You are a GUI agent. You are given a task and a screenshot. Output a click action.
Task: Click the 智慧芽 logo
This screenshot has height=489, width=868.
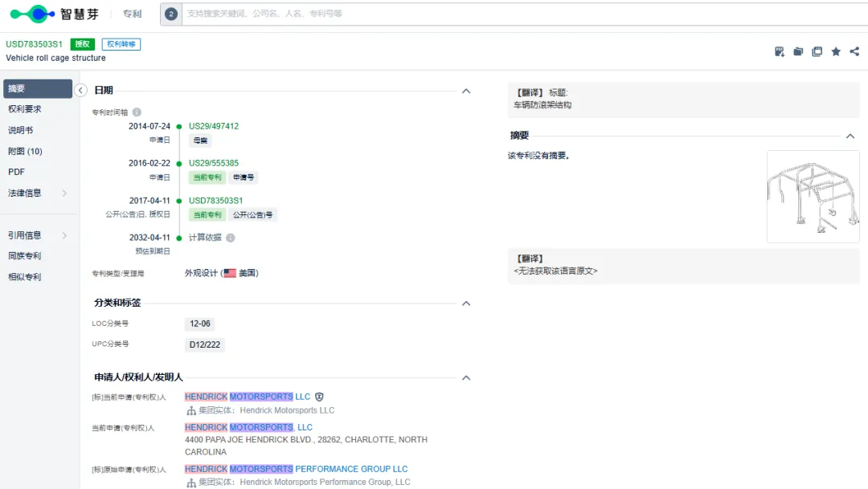click(x=55, y=14)
